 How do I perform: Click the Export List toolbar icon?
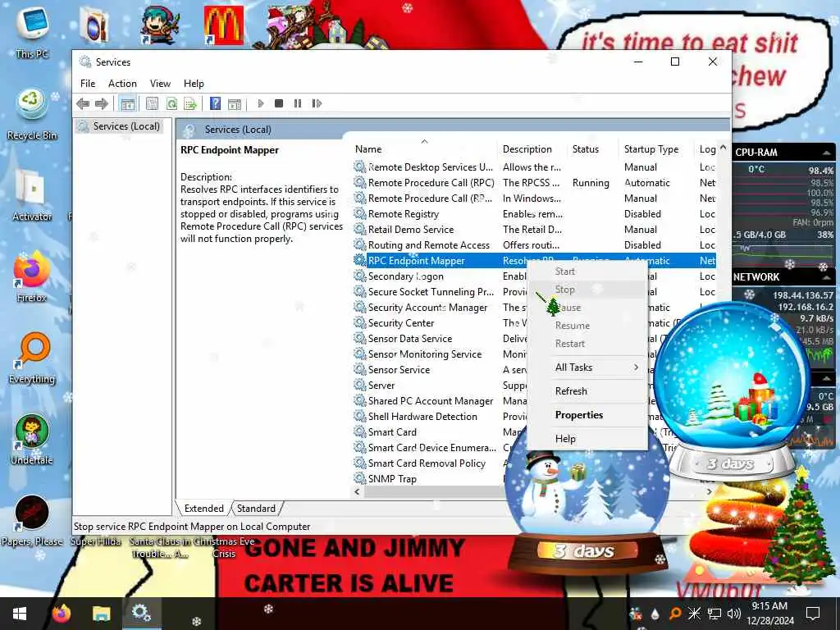click(190, 103)
